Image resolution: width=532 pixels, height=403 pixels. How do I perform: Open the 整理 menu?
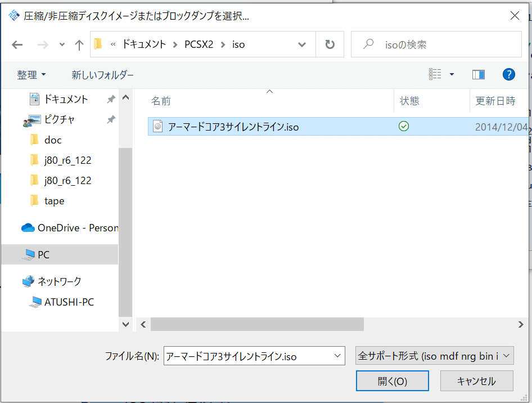pos(31,75)
